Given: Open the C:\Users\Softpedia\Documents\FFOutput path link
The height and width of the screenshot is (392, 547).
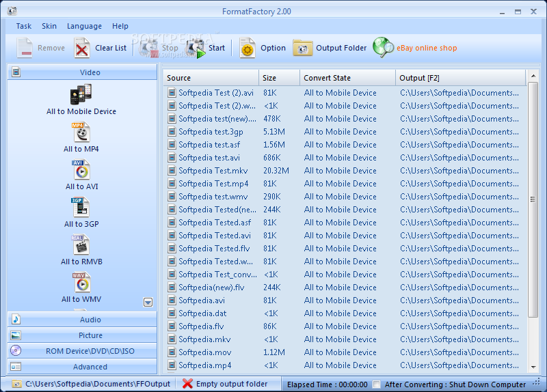Looking at the screenshot, I should coord(98,384).
